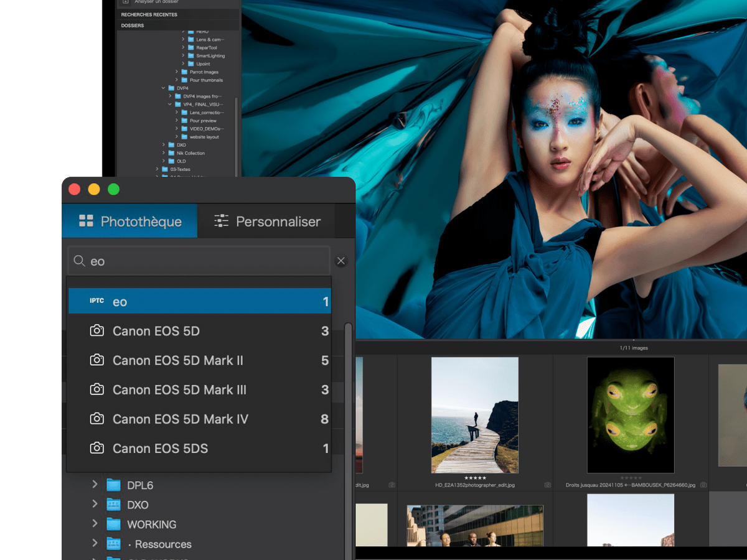Click the yellow minimize window button
747x560 pixels.
(94, 190)
